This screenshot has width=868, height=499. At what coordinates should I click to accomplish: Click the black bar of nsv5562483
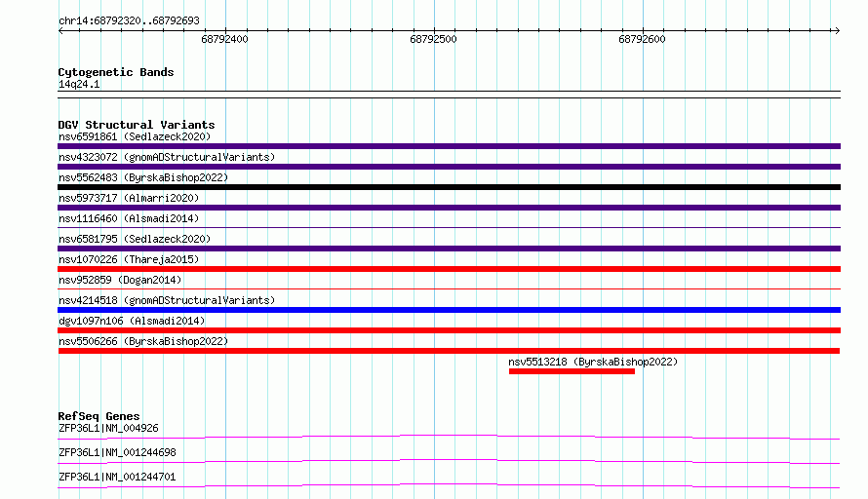coord(449,187)
